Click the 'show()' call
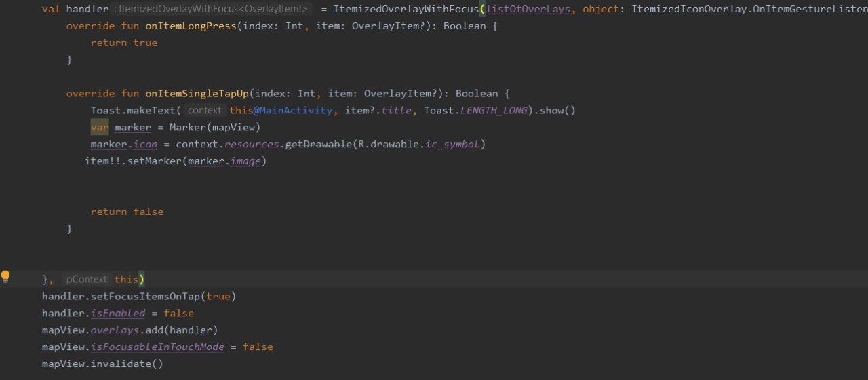This screenshot has width=868, height=380. click(557, 111)
